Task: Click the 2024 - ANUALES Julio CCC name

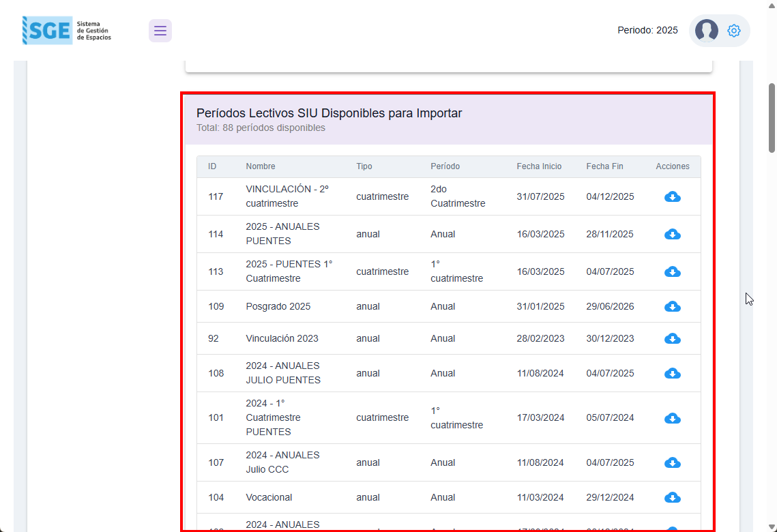Action: [283, 462]
